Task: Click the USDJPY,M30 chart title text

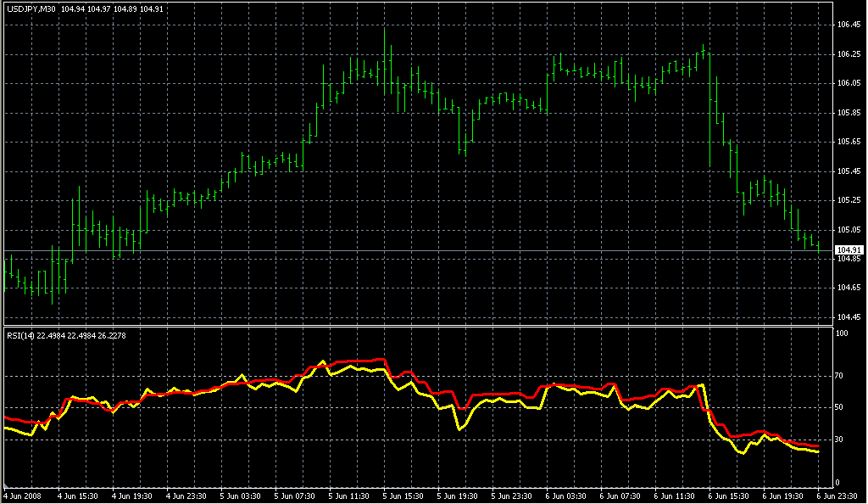Action: click(31, 9)
